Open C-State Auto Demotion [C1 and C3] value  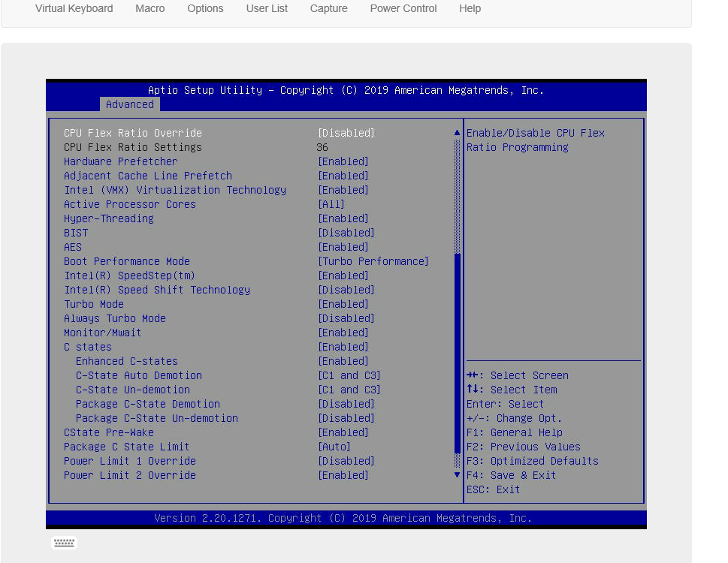click(349, 375)
